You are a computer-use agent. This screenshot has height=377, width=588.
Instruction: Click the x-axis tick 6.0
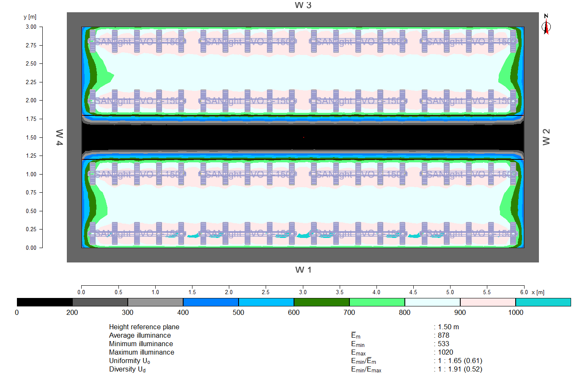pyautogui.click(x=524, y=292)
